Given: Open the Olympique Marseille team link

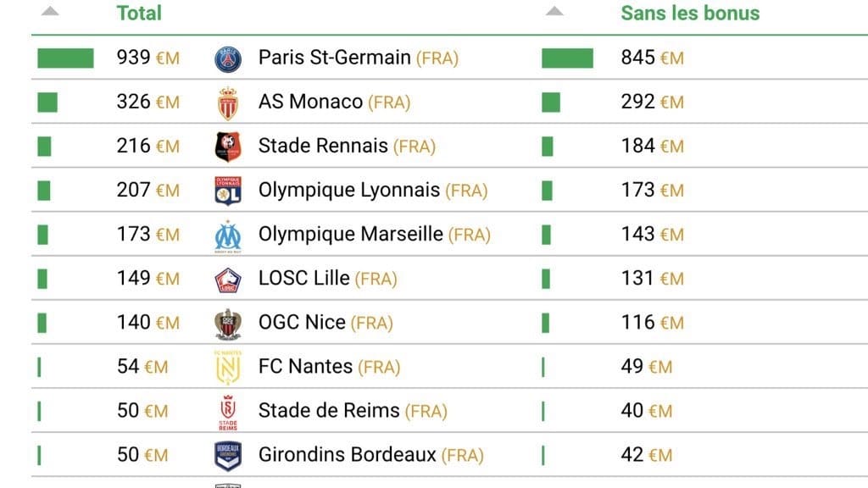Looking at the screenshot, I should coord(350,234).
